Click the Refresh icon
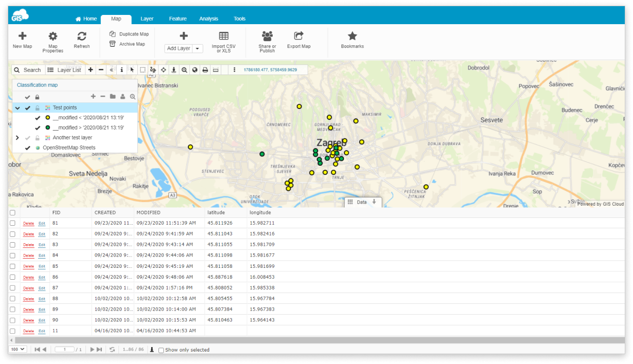The width and height of the screenshot is (633, 364). (82, 41)
